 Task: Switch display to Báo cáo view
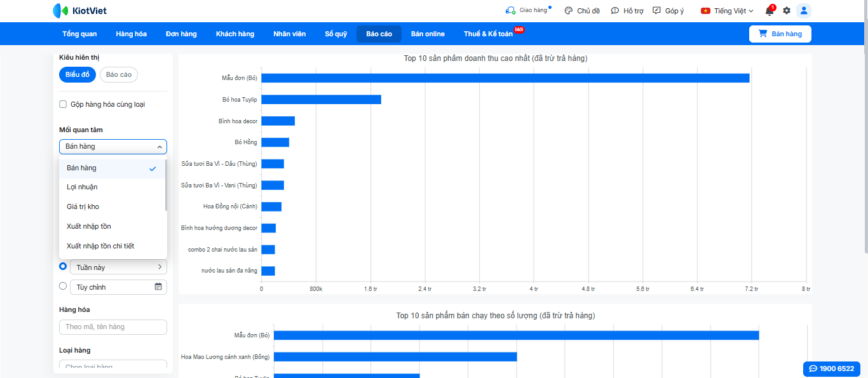tap(119, 75)
